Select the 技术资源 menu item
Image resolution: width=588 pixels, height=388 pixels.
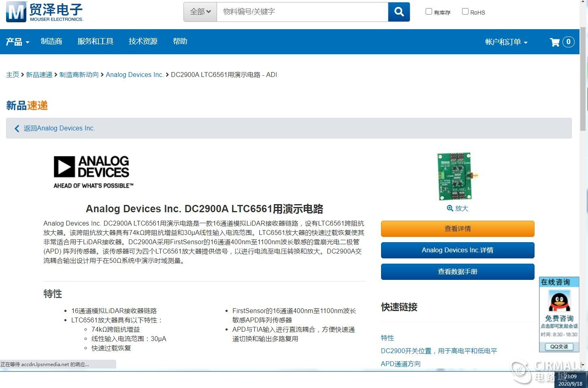(x=143, y=41)
